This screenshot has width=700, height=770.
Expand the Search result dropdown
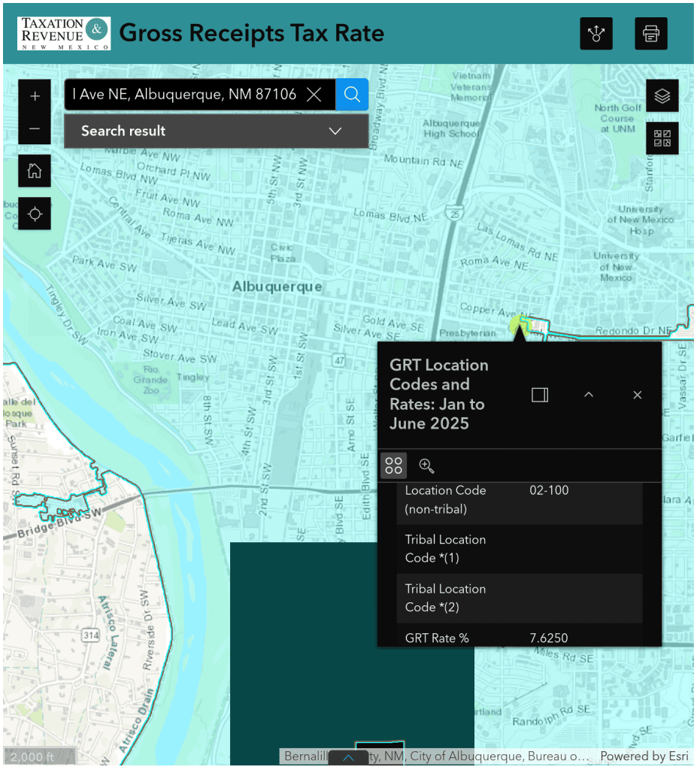coord(336,132)
